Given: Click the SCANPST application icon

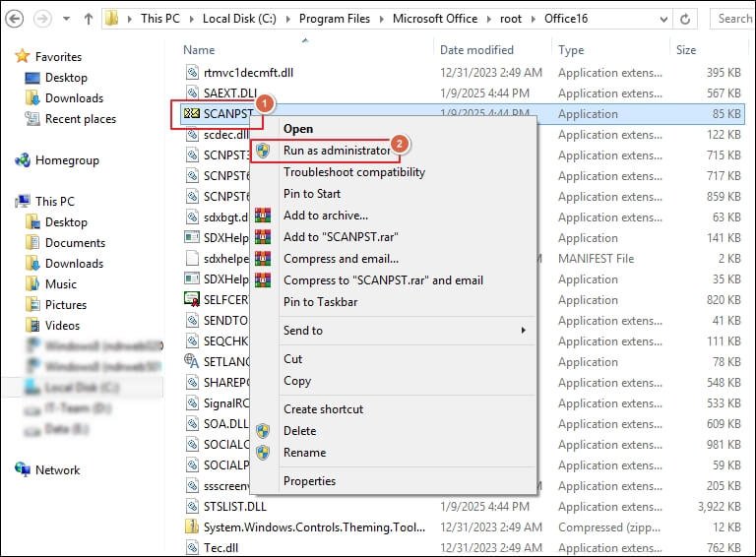Looking at the screenshot, I should (191, 114).
